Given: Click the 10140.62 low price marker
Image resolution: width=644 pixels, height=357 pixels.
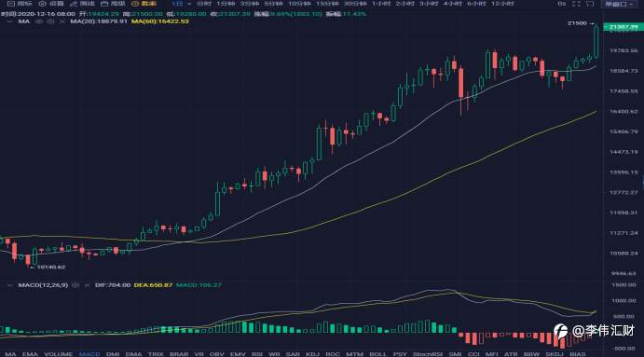Looking at the screenshot, I should [x=48, y=267].
